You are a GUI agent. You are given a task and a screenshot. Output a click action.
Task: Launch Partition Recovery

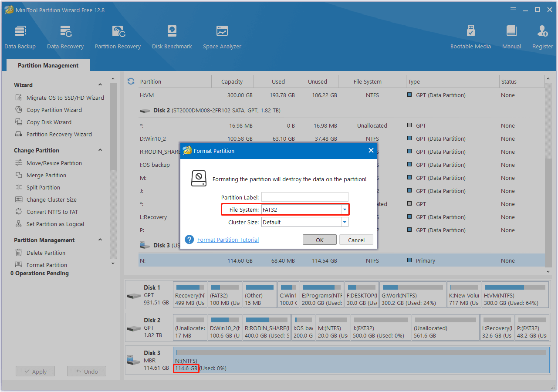pyautogui.click(x=118, y=37)
